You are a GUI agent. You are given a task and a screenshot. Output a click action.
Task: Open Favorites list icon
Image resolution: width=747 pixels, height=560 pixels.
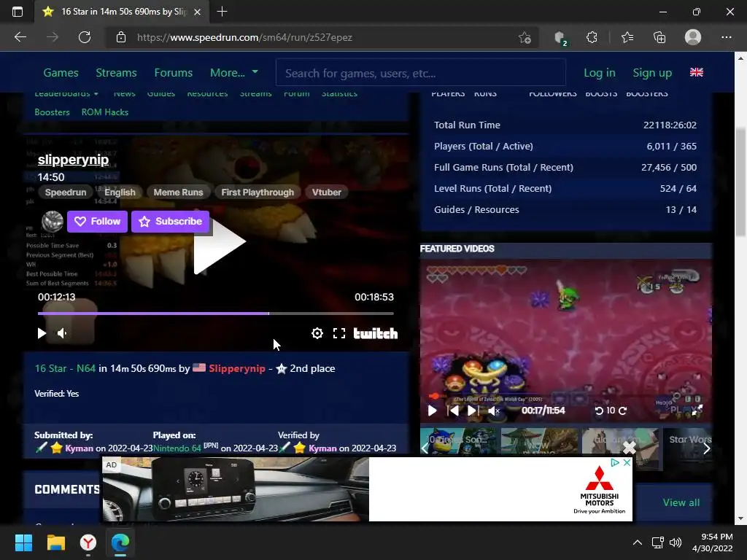tap(627, 37)
